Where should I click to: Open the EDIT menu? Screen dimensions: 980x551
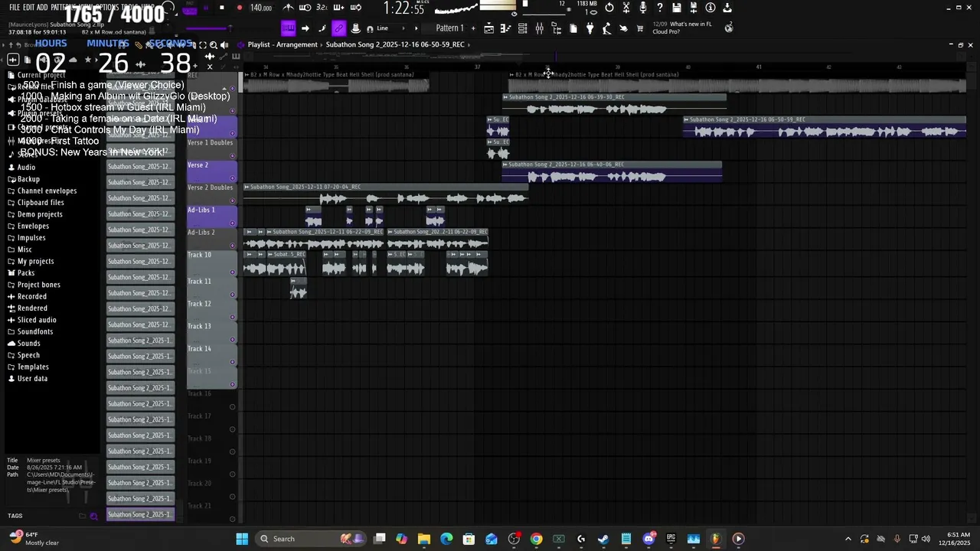click(x=28, y=8)
